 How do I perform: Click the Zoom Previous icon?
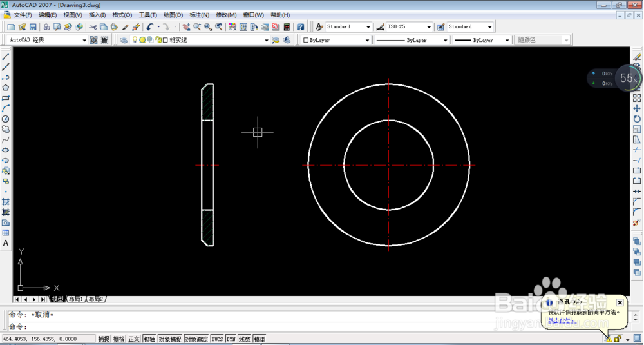point(219,26)
